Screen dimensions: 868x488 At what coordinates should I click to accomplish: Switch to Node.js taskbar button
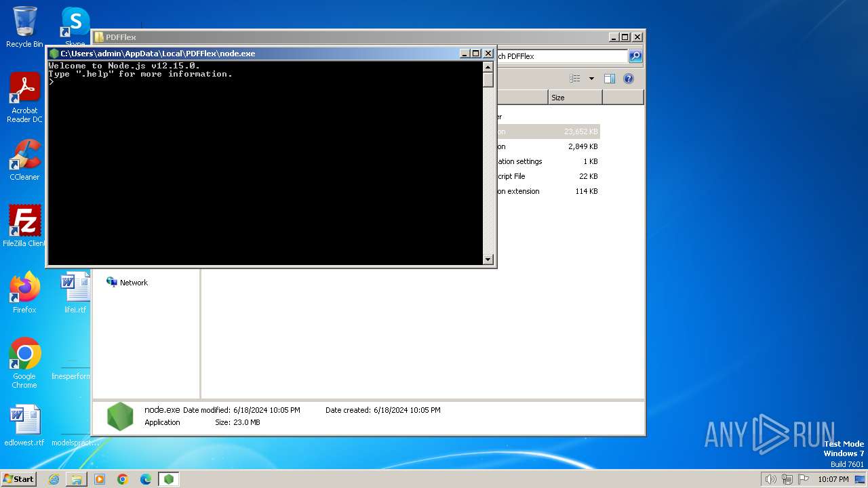point(169,479)
